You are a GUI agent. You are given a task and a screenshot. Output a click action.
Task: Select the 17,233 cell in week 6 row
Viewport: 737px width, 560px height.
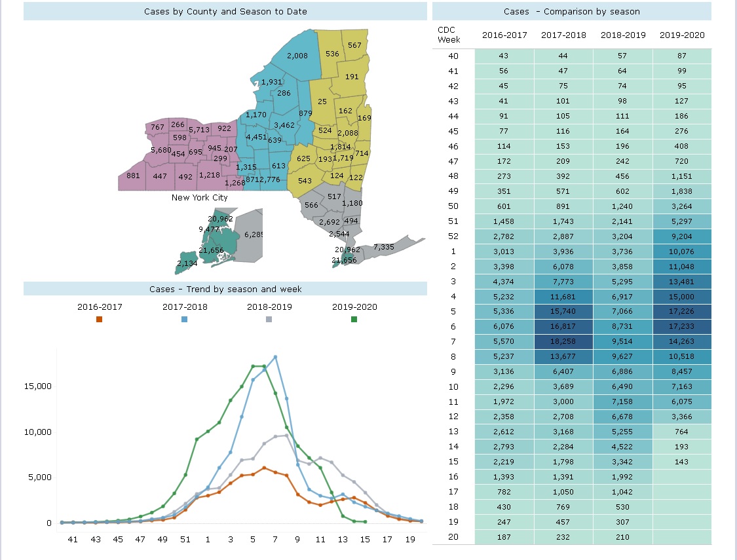[682, 327]
